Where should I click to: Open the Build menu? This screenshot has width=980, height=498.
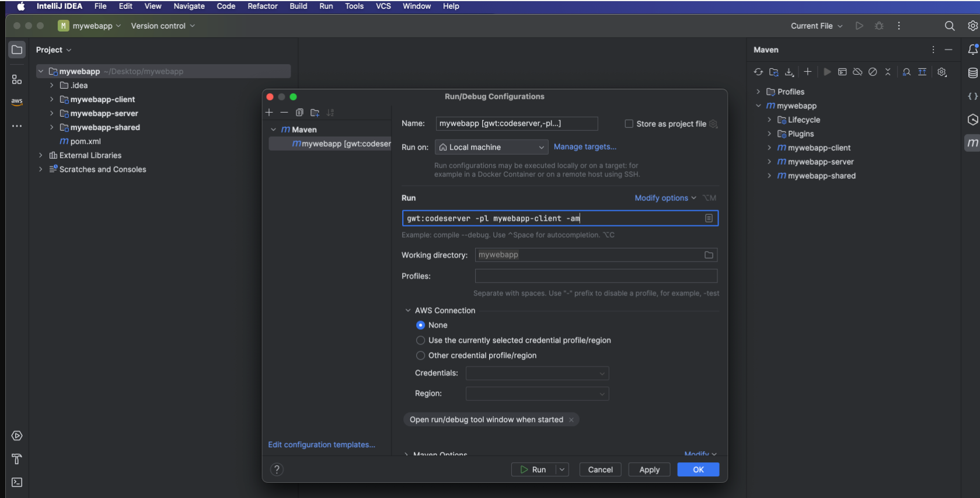(298, 6)
